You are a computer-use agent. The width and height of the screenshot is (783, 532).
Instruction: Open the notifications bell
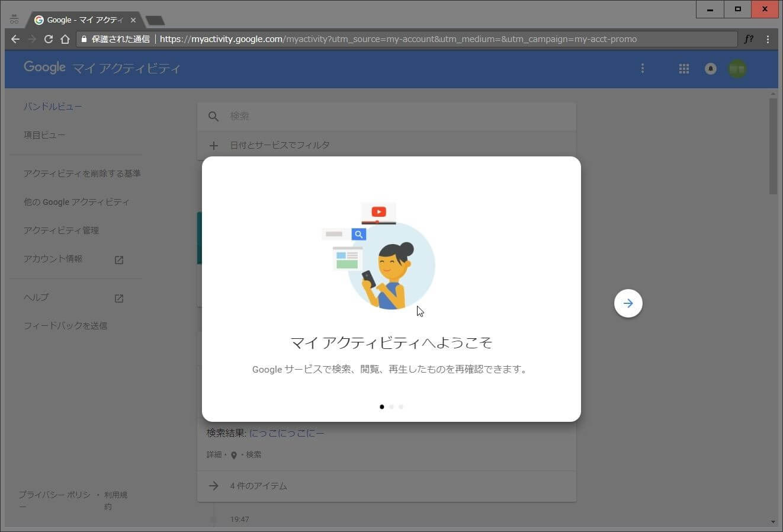point(710,69)
